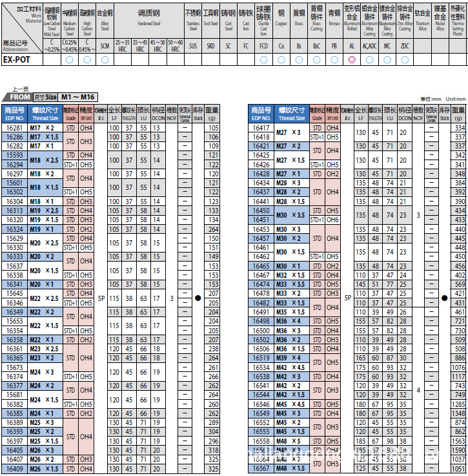Click thread size M26 ×1.5
The height and width of the screenshot is (476, 468).
tap(45, 469)
